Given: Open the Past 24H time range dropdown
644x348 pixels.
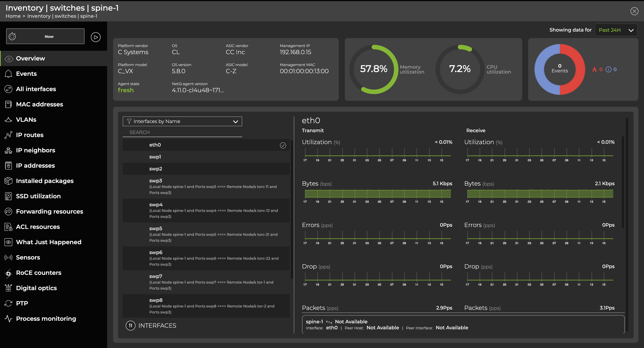Looking at the screenshot, I should [616, 30].
